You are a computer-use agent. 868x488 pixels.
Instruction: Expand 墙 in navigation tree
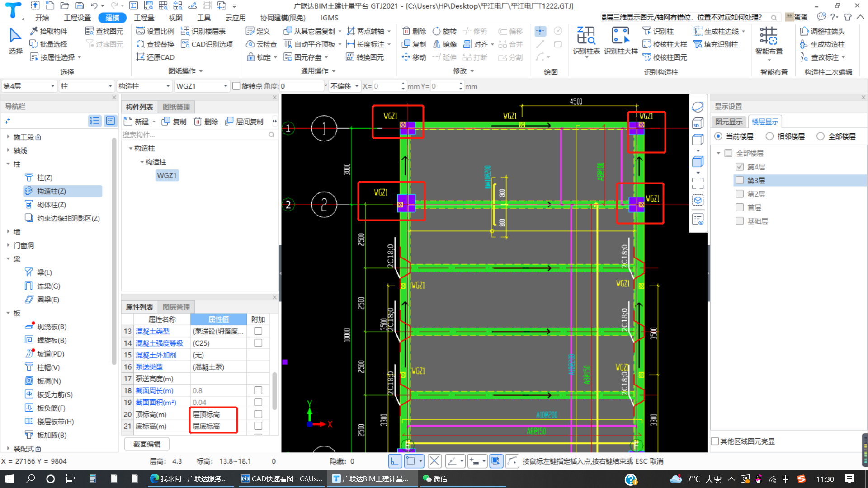click(8, 232)
